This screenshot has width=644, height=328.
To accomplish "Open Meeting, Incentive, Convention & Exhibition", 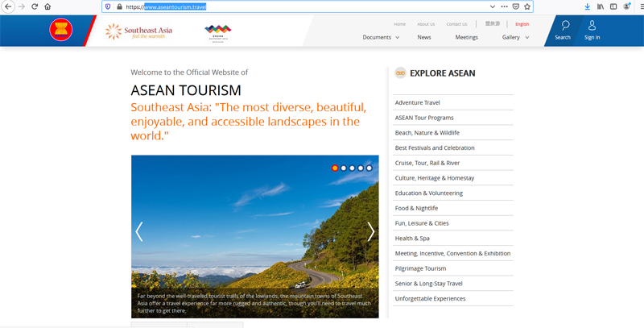I will click(x=453, y=253).
